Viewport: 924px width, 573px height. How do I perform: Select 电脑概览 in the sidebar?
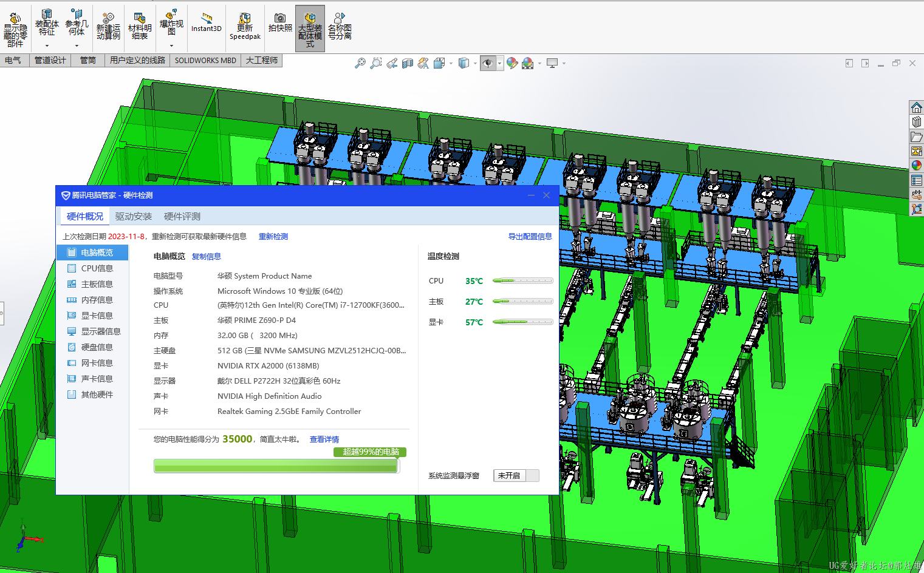click(93, 253)
